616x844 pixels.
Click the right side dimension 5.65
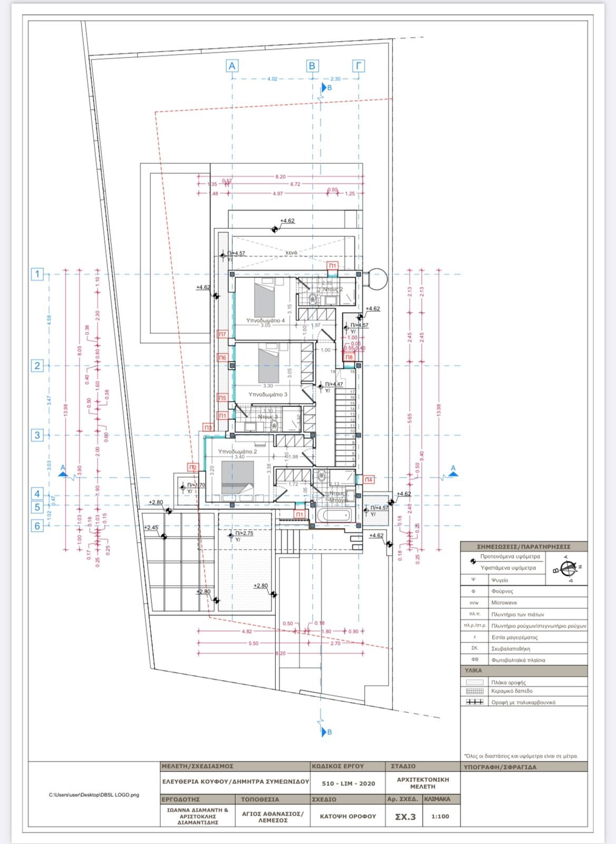click(410, 418)
